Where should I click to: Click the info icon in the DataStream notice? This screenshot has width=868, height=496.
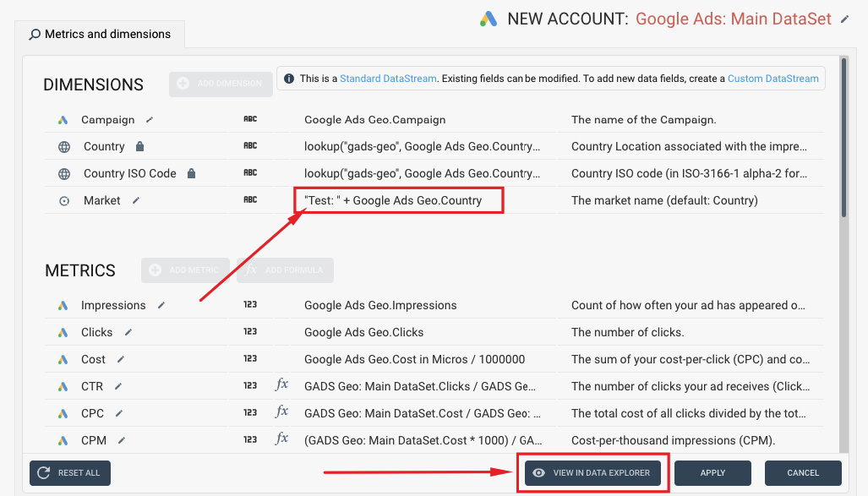(289, 79)
